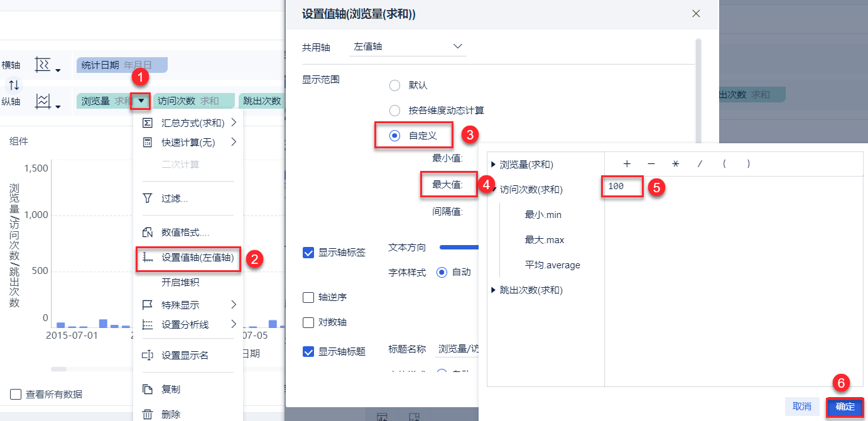Select 平均.average in the tree
Screen dimensions: 868x421
point(553,265)
